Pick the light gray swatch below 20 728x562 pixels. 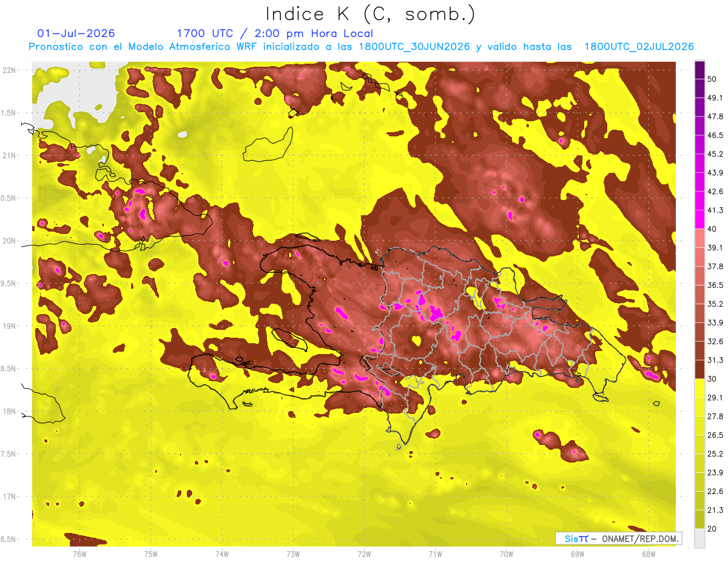pos(699,538)
